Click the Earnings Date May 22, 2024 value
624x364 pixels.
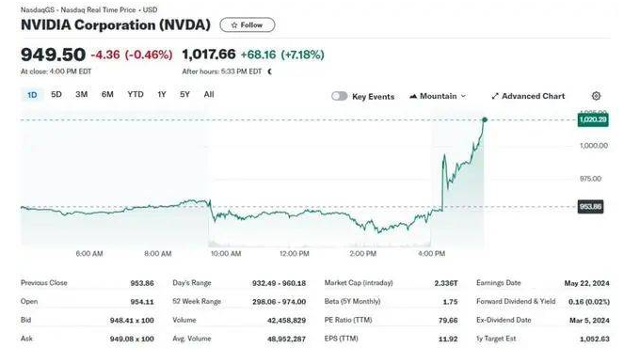coord(586,283)
